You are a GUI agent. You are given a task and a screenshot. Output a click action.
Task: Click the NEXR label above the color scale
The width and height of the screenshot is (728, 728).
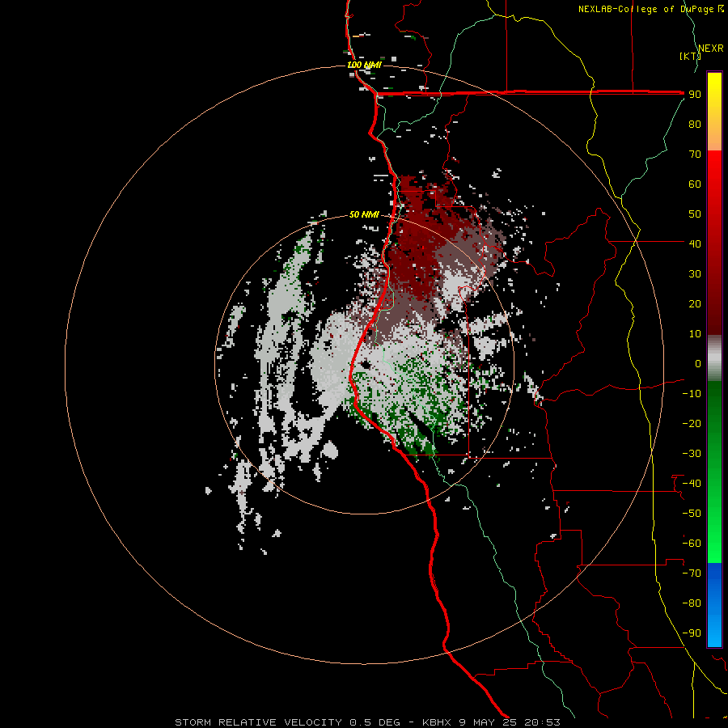point(711,49)
